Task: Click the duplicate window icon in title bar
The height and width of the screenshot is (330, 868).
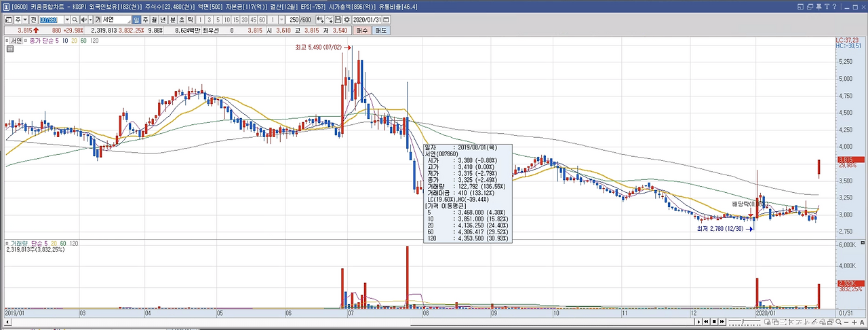Action: 810,7
